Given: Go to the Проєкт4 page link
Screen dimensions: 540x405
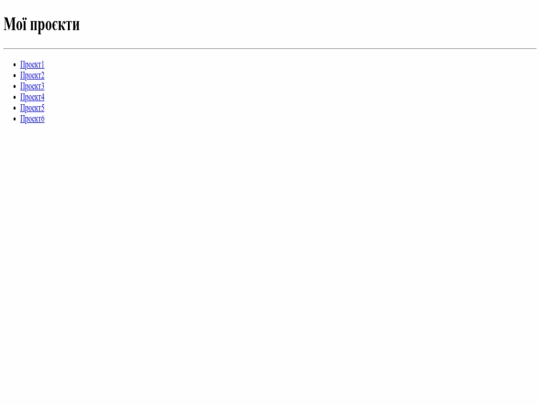Looking at the screenshot, I should click(x=32, y=97).
